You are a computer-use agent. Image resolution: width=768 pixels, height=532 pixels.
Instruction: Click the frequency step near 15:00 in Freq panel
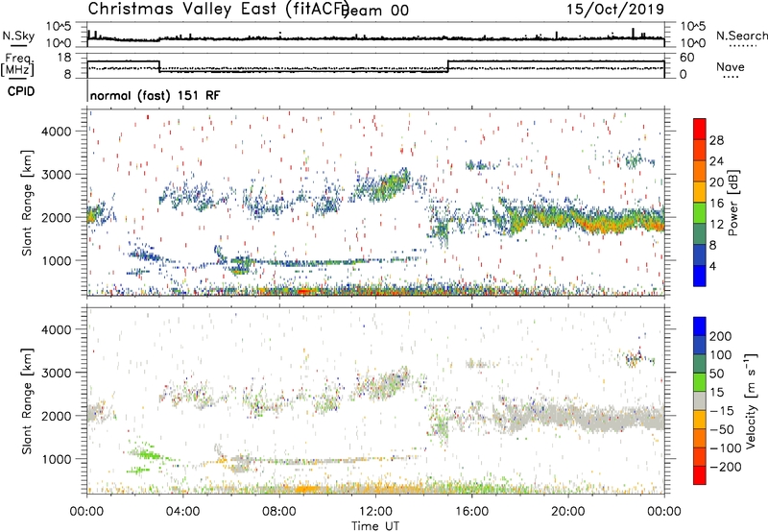coord(448,66)
